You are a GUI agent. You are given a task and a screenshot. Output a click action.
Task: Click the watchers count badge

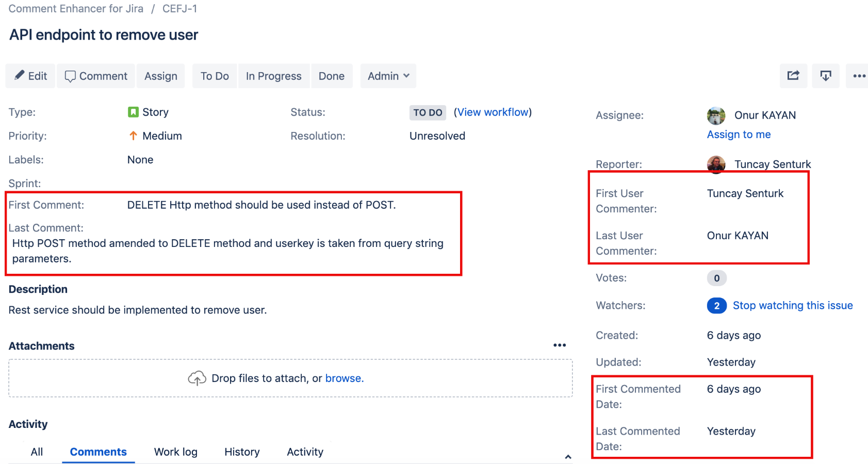(717, 306)
